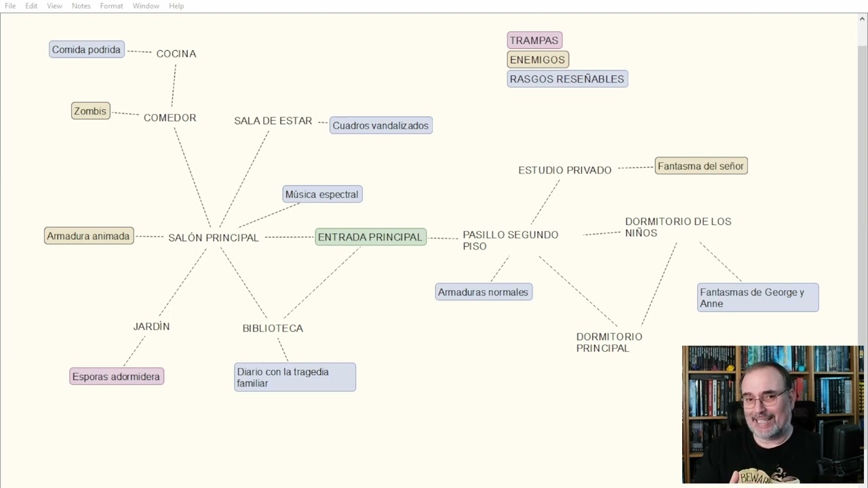Open the Edit menu
The image size is (868, 488).
point(31,6)
